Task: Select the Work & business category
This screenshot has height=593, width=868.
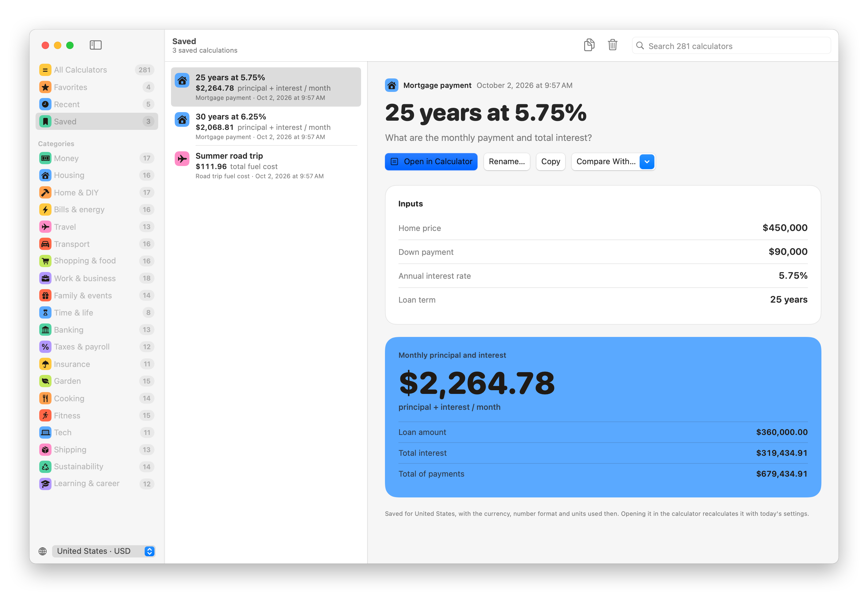Action: coord(97,278)
